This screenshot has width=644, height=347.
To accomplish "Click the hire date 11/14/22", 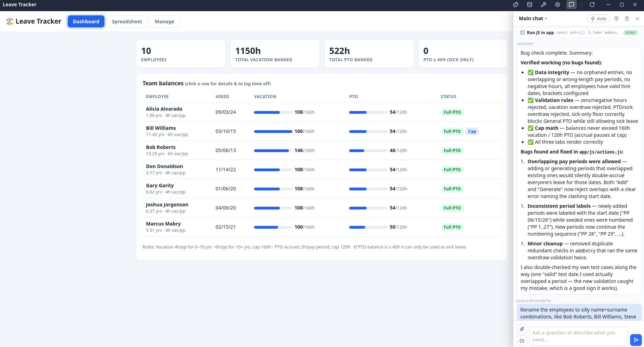I will click(226, 170).
